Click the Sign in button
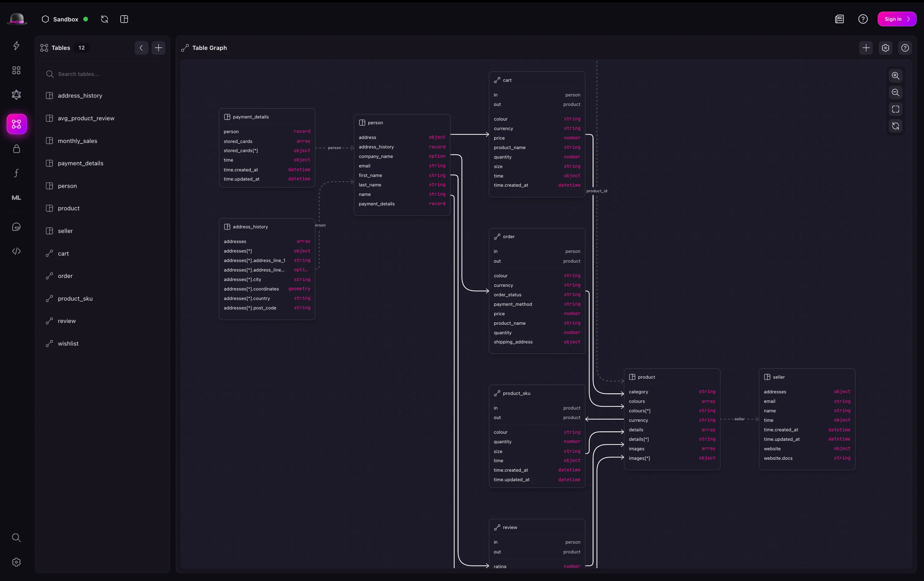924x581 pixels. click(x=896, y=19)
